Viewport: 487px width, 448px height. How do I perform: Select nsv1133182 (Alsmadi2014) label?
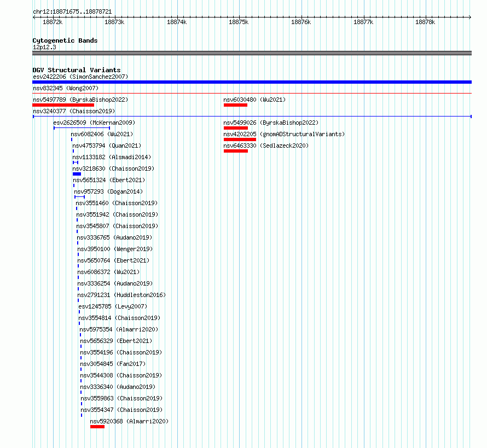click(x=112, y=157)
